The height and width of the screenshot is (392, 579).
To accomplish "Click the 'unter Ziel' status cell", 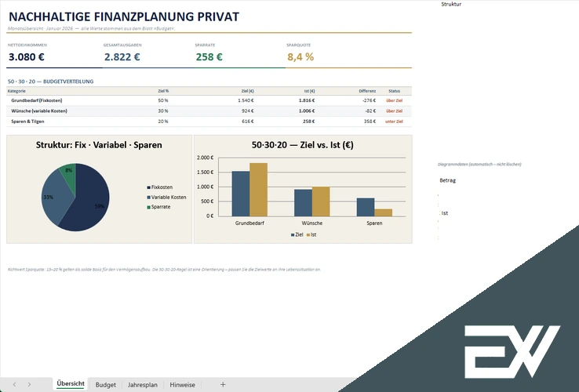I will pos(394,121).
